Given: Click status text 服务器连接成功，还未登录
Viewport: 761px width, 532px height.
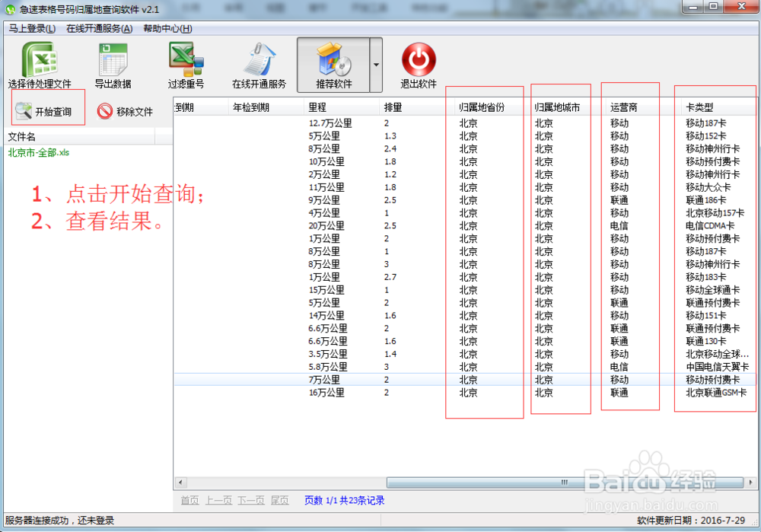Looking at the screenshot, I should pos(59,521).
